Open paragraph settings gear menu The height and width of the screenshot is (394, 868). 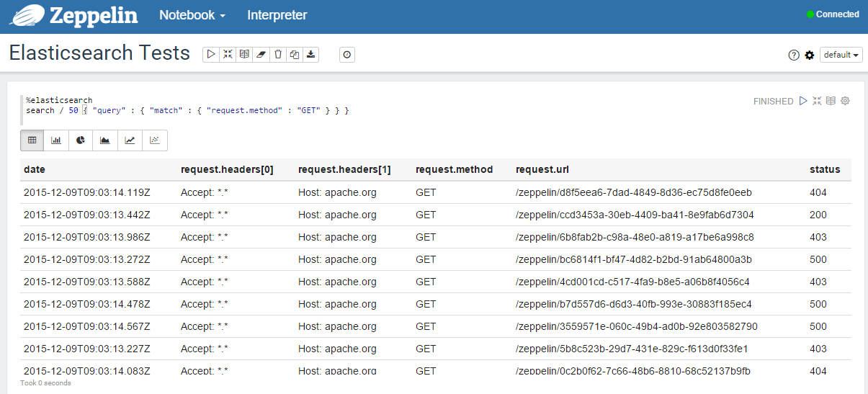click(x=845, y=101)
